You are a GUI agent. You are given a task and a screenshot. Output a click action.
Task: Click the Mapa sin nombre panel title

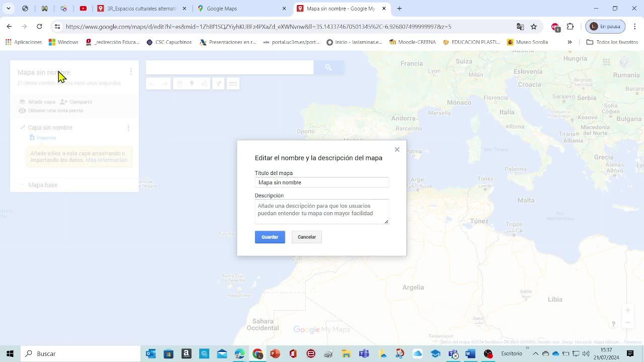44,72
